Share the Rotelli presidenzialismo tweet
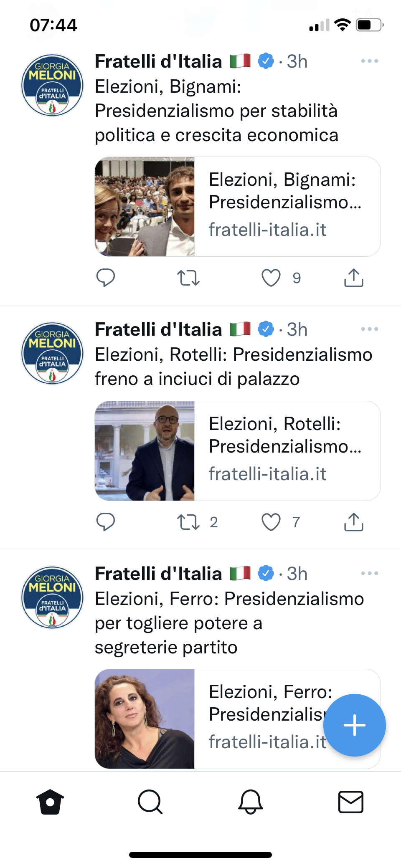 (x=353, y=522)
